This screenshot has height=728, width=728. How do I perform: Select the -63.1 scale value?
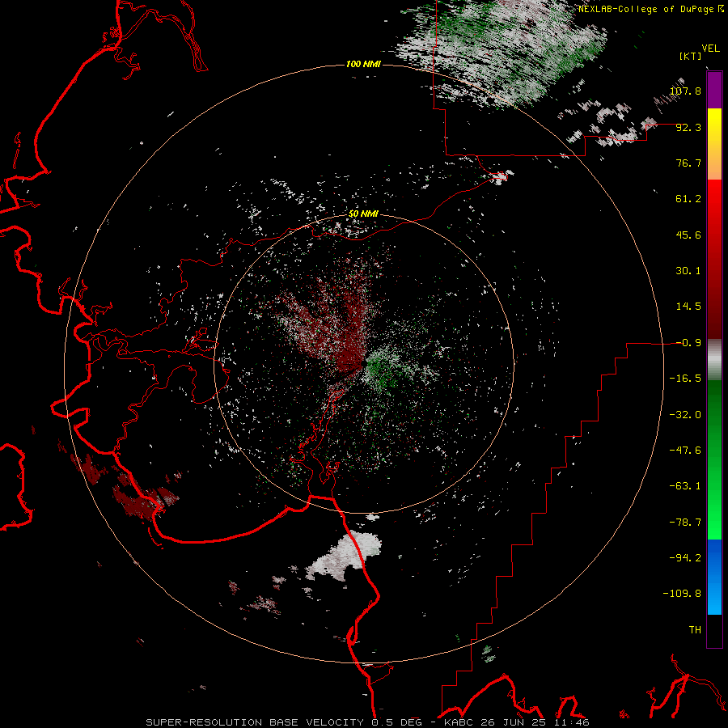click(x=685, y=486)
